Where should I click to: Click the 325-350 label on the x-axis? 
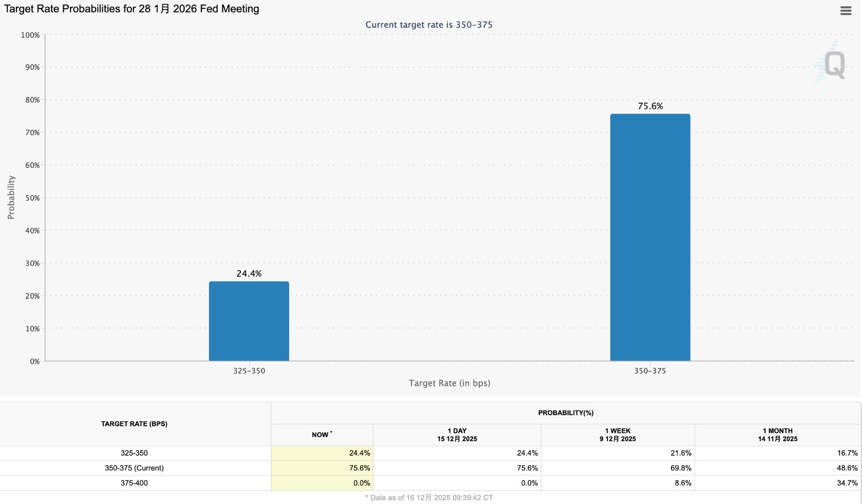249,371
